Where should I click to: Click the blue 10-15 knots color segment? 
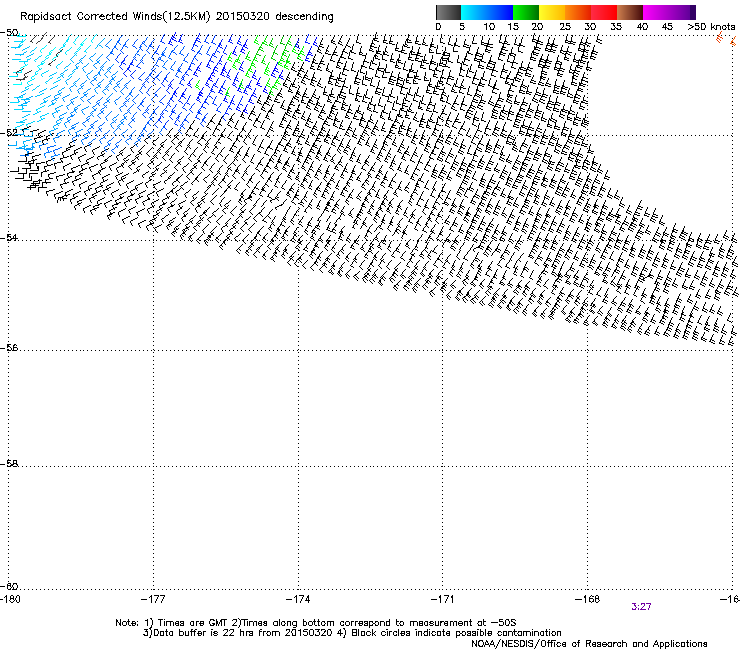click(499, 12)
